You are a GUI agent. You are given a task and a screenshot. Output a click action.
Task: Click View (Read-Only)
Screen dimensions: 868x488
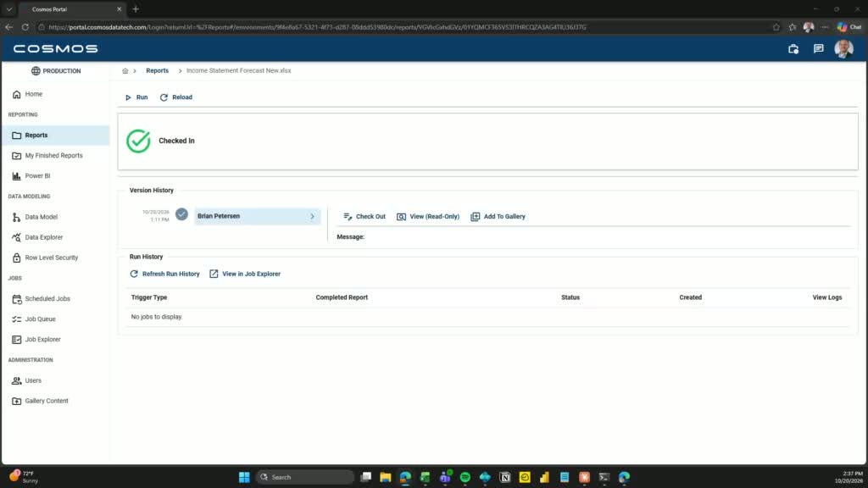428,217
